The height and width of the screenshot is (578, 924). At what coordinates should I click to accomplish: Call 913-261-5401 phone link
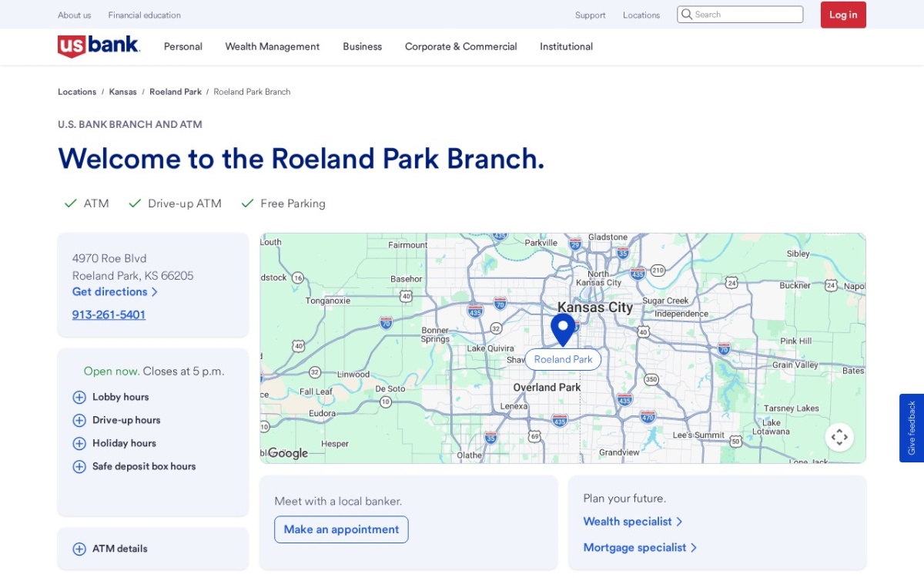[x=109, y=314]
